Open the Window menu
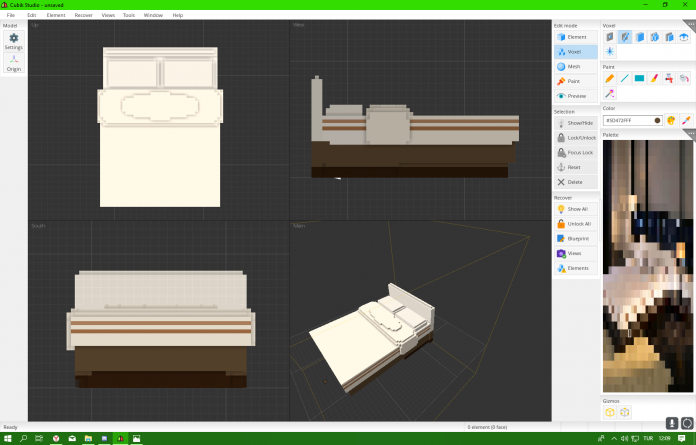 [x=153, y=15]
